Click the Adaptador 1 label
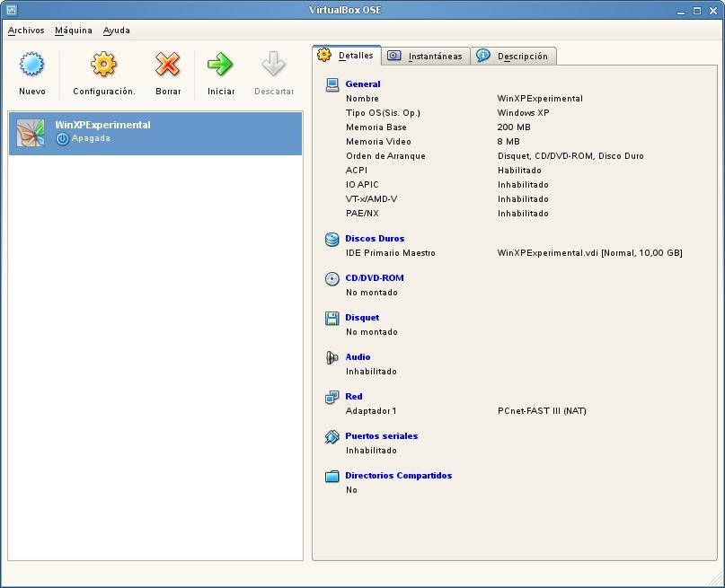Viewport: 725px width, 588px height. pos(371,411)
